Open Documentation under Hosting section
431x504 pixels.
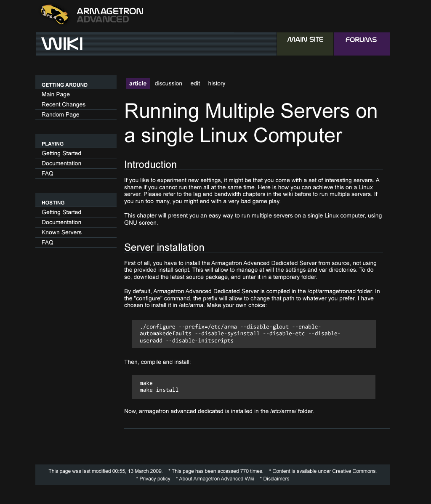61,222
